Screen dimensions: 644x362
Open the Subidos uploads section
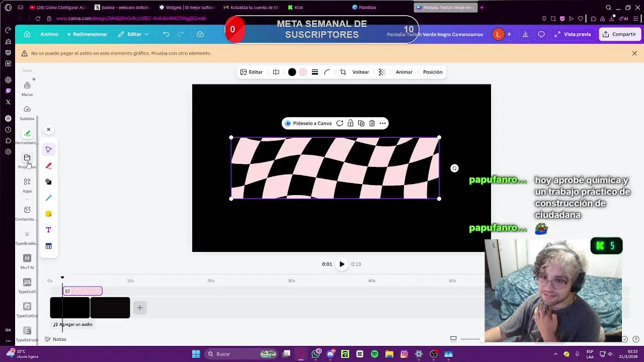[x=27, y=113]
